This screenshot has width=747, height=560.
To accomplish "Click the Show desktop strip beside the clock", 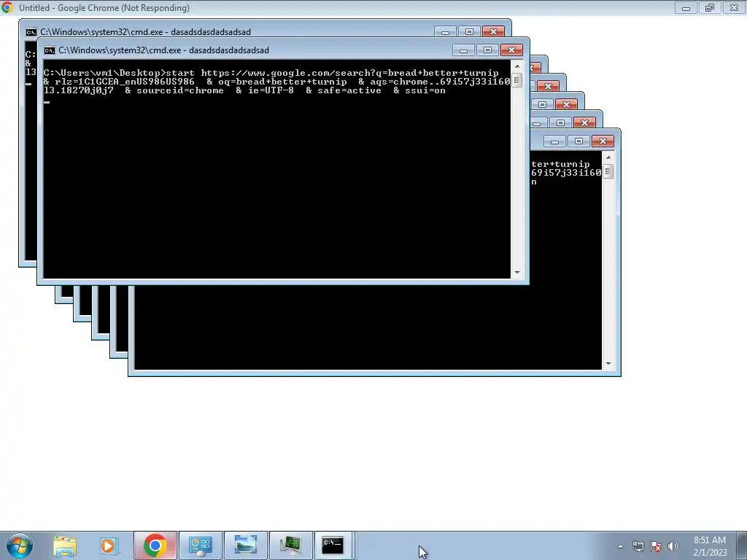I will click(741, 545).
